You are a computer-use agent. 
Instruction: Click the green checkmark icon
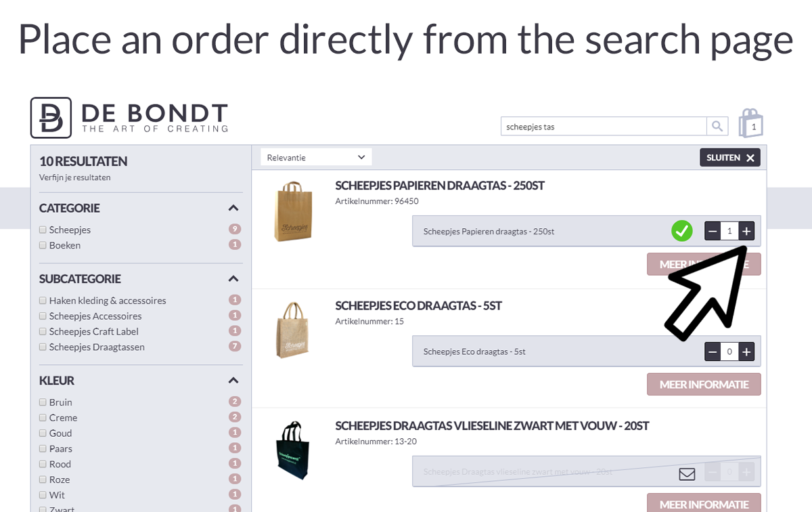[x=682, y=231]
